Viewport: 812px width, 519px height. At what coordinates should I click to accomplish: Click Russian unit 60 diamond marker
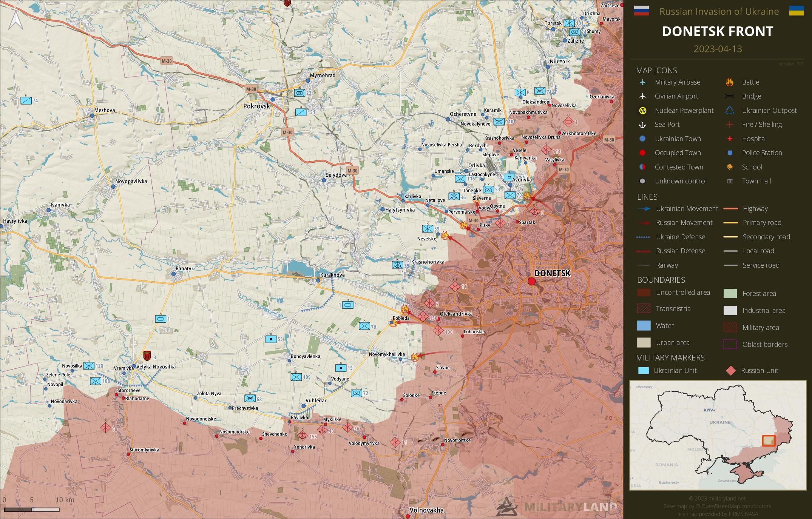105,428
